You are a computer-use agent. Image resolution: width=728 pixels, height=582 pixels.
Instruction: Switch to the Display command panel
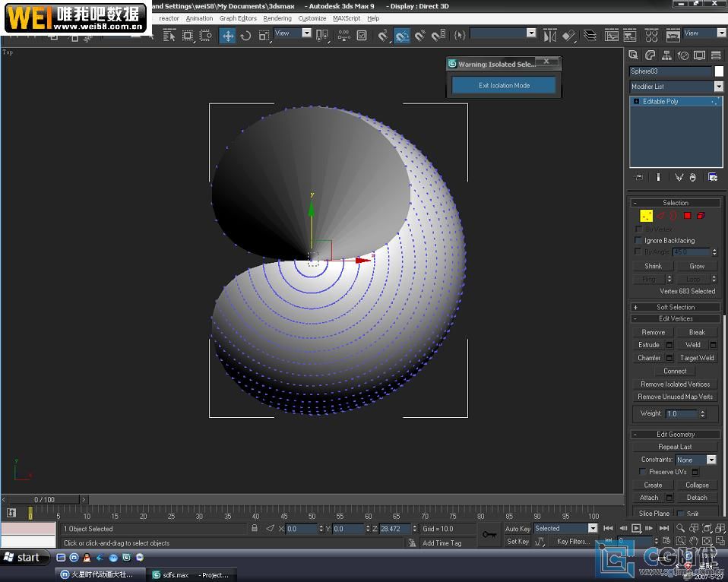click(699, 55)
